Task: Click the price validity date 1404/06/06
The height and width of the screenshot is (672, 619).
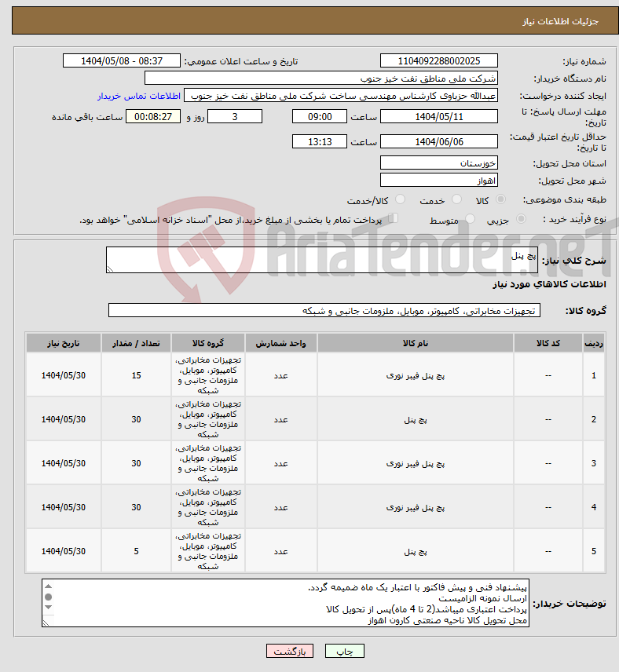Action: click(439, 141)
